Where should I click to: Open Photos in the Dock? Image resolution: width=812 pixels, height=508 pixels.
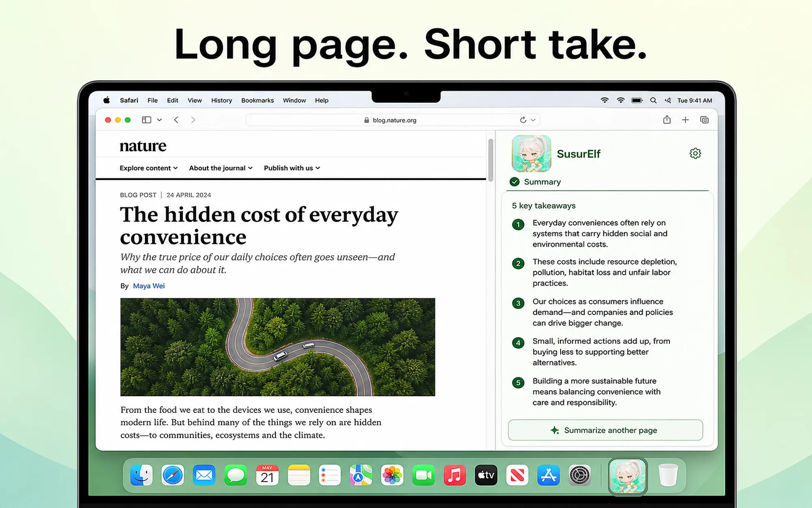(392, 475)
